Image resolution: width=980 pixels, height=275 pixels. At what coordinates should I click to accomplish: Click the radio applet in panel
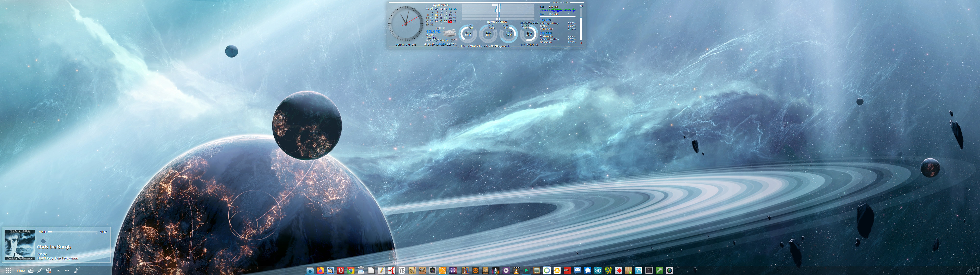pos(31,271)
